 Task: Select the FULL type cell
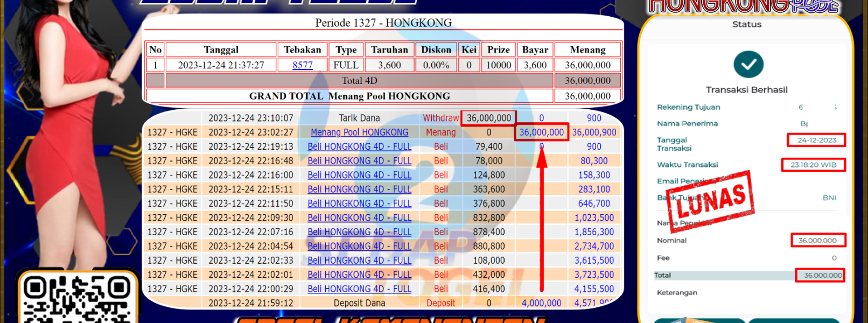pos(346,65)
